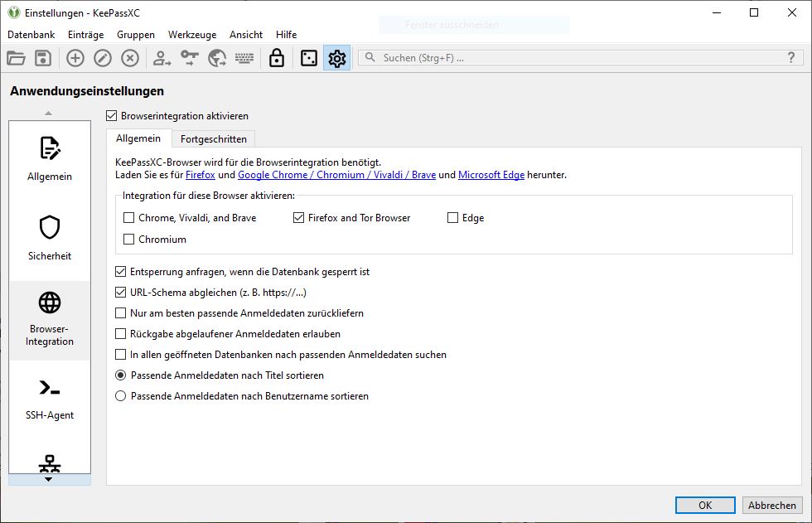Open Datenbank menu

point(31,35)
